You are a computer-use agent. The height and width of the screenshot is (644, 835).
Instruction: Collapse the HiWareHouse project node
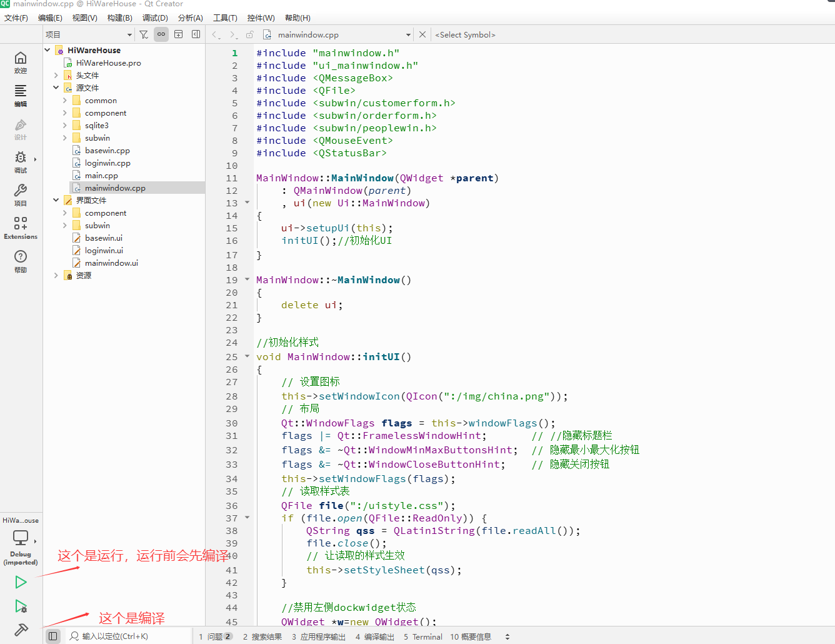47,50
